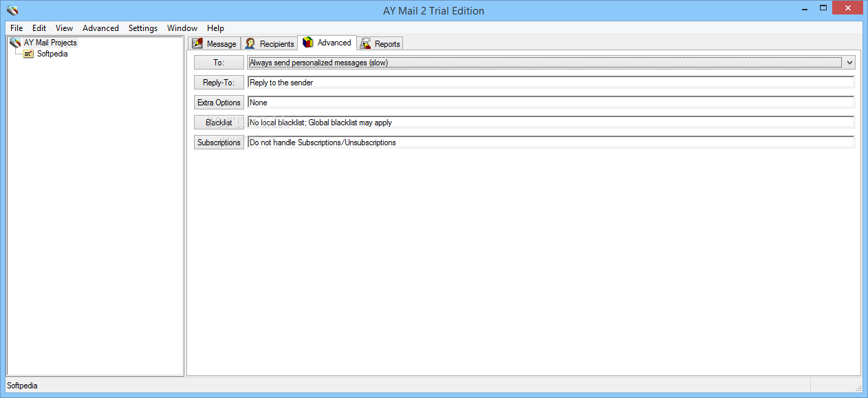The image size is (868, 398).
Task: Click the AY Mail app icon in title bar
Action: [x=12, y=10]
